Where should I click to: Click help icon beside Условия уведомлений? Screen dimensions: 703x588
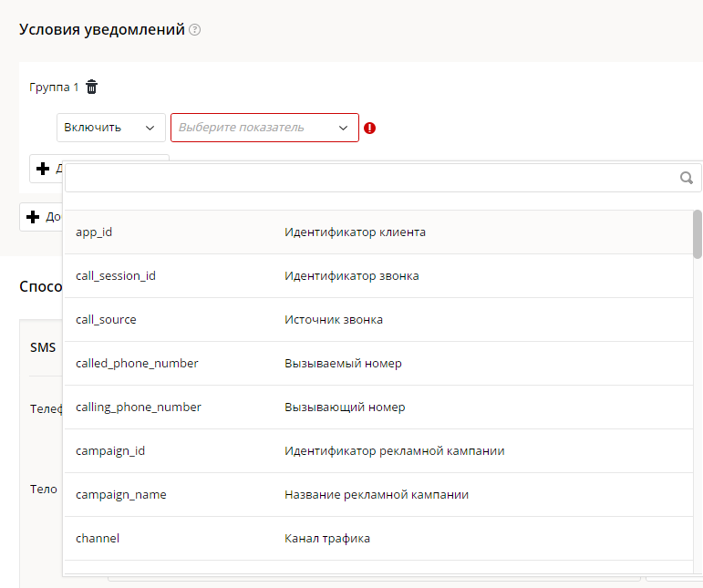194,30
